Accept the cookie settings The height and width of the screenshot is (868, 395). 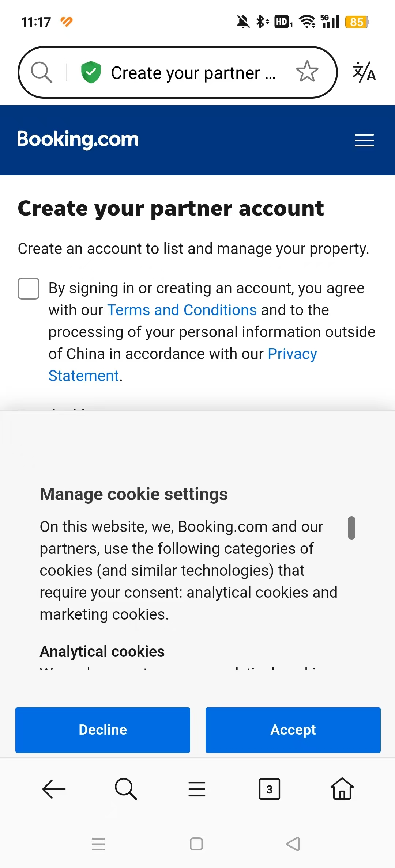coord(293,730)
